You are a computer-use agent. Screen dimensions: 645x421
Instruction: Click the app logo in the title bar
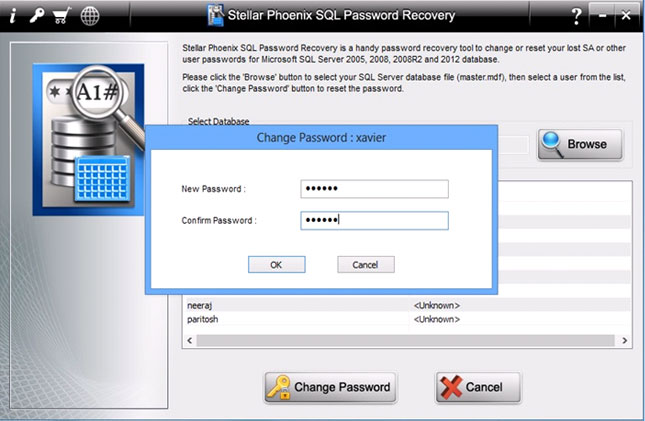[216, 15]
